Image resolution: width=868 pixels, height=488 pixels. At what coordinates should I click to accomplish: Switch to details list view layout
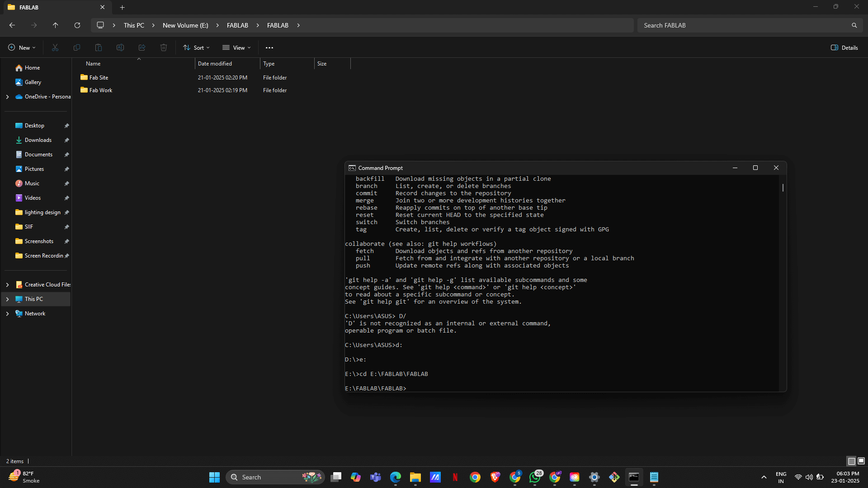pos(851,461)
